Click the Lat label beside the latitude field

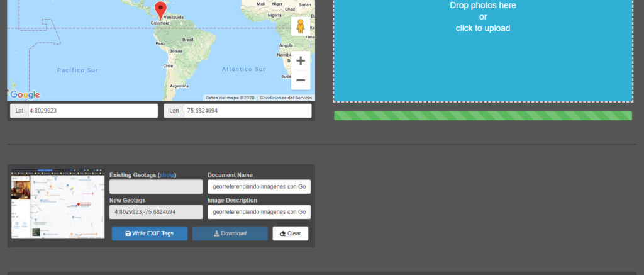(x=19, y=111)
